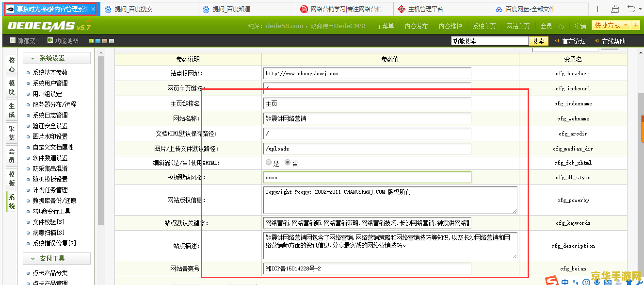Open 图片水印设置 in sidebar
The height and width of the screenshot is (285, 644).
pos(50,136)
